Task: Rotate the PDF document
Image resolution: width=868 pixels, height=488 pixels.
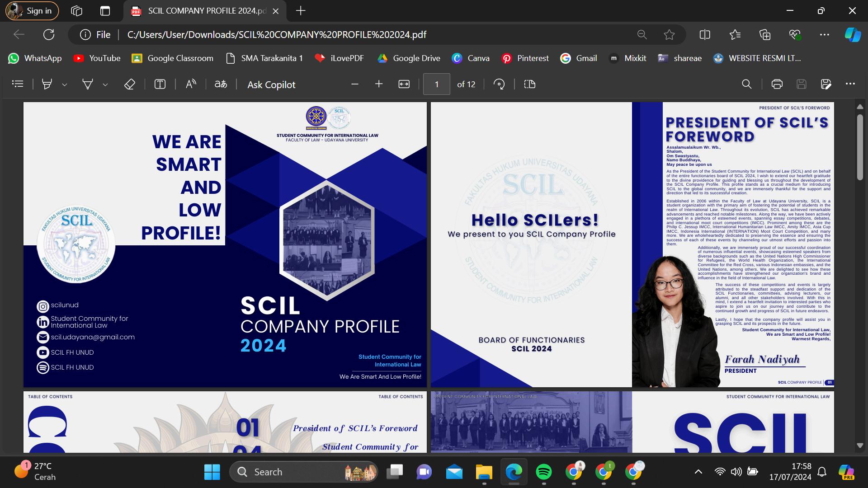Action: click(499, 84)
